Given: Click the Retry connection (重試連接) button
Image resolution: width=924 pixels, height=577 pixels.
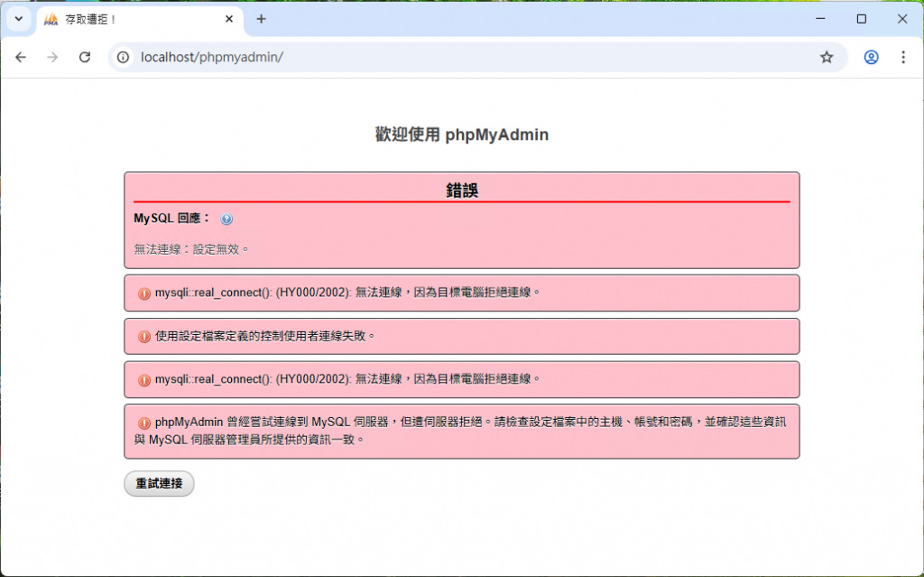Looking at the screenshot, I should tap(159, 483).
